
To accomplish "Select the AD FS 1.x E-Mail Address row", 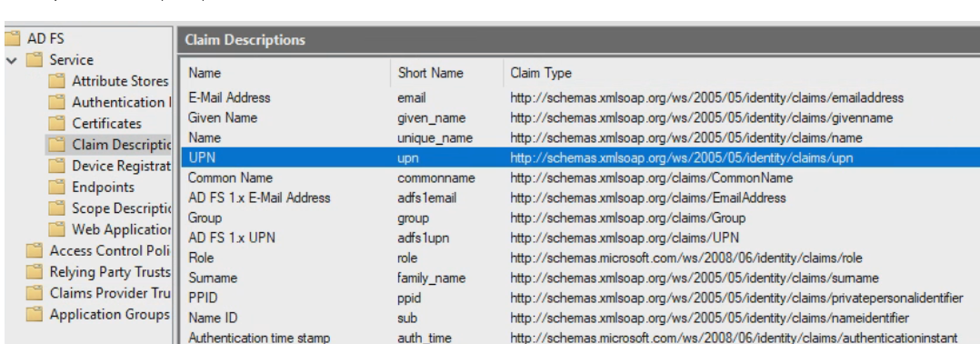I will point(581,197).
